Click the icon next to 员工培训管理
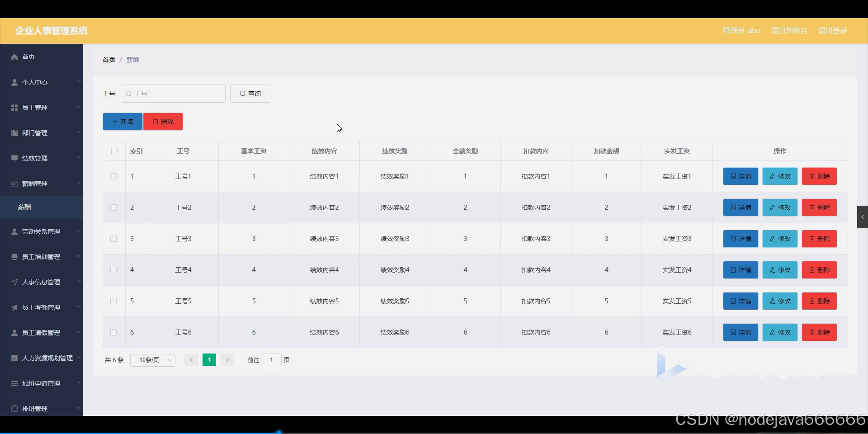Viewport: 868px width, 434px height. point(14,257)
